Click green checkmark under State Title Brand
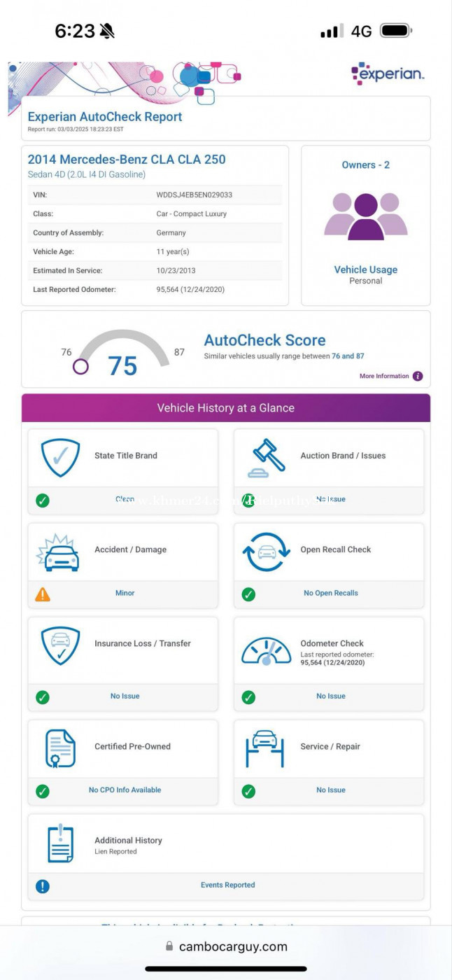The height and width of the screenshot is (980, 452). click(x=43, y=500)
